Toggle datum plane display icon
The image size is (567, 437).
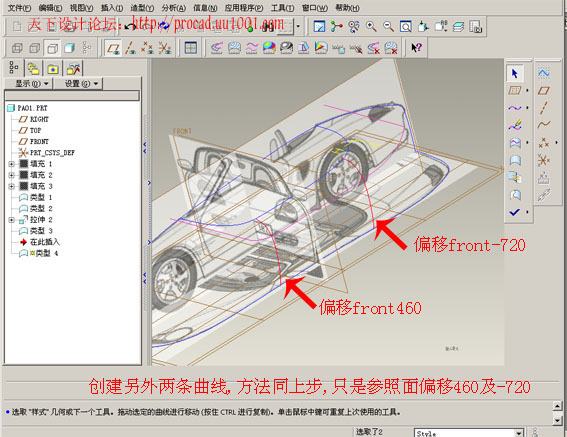coord(114,48)
